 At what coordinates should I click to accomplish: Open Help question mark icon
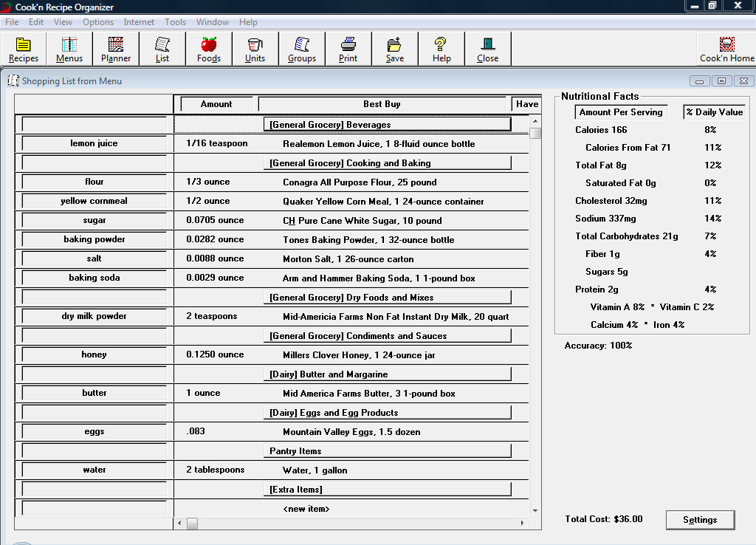point(441,49)
